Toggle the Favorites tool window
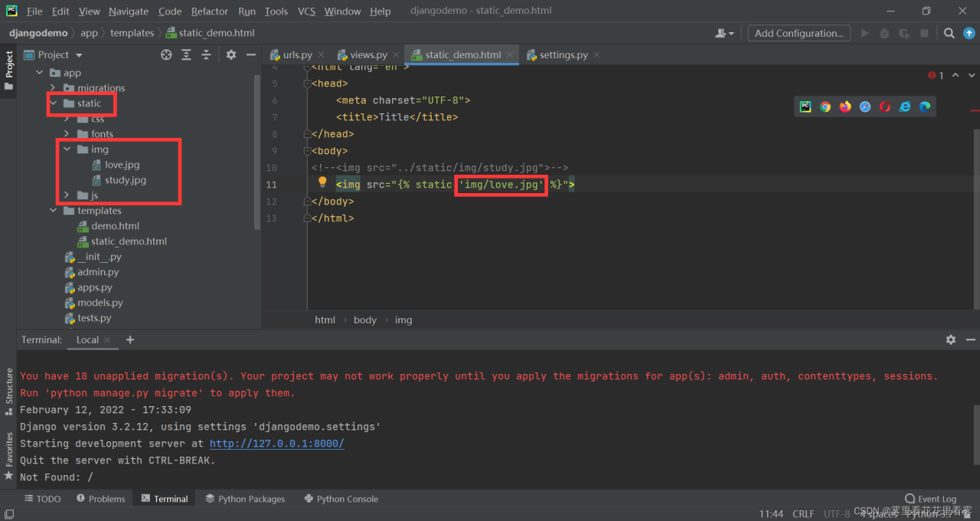The height and width of the screenshot is (521, 980). coord(8,455)
